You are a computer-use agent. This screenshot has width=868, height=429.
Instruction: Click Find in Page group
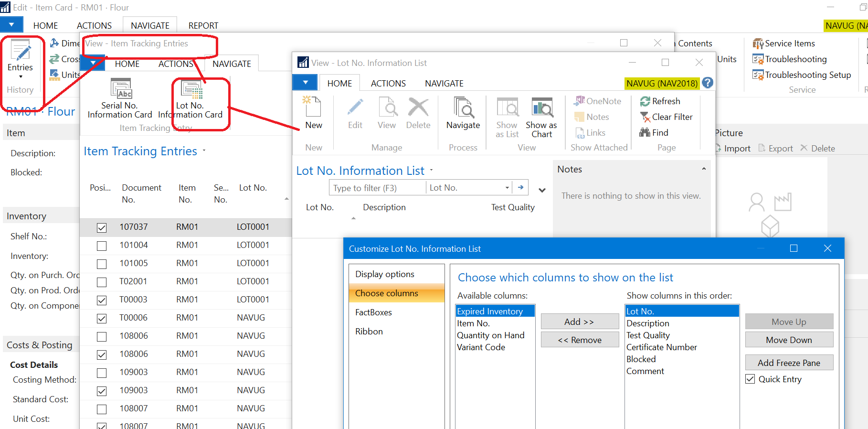[654, 132]
